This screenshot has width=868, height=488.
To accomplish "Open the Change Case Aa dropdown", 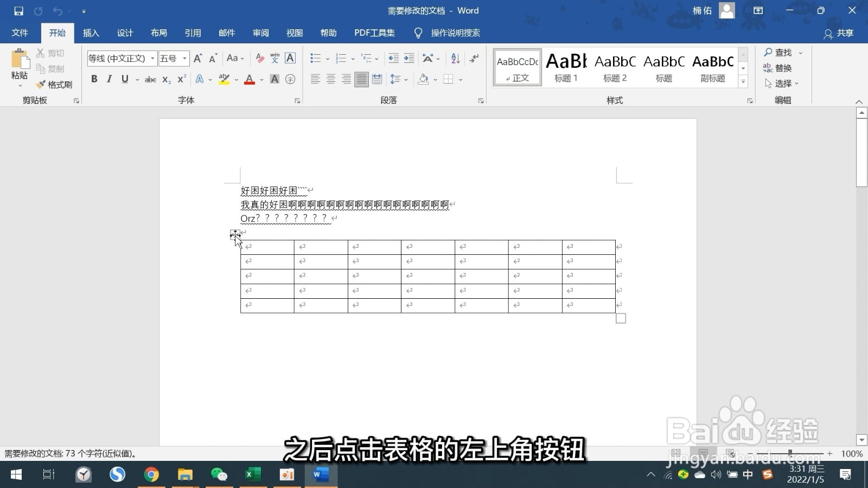I will pos(235,58).
